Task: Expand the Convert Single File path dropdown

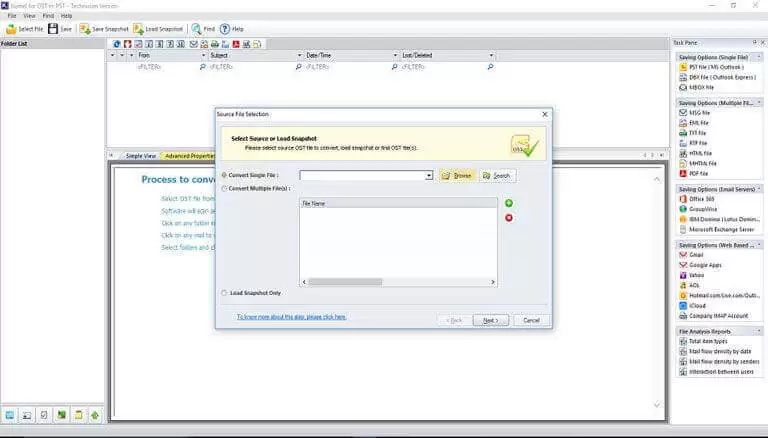Action: [429, 175]
